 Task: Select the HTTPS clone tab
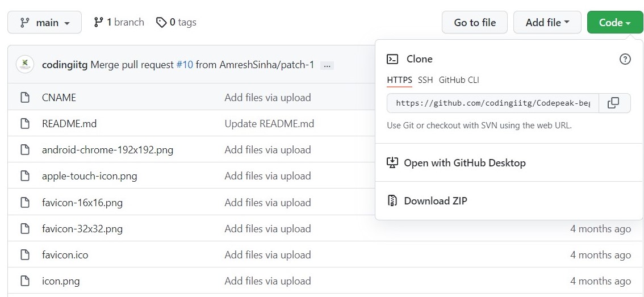[399, 80]
